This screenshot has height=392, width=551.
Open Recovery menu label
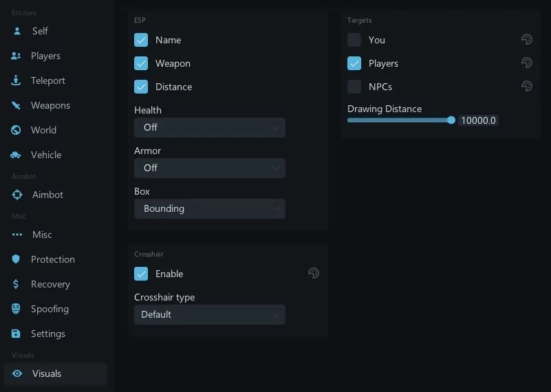pyautogui.click(x=51, y=284)
